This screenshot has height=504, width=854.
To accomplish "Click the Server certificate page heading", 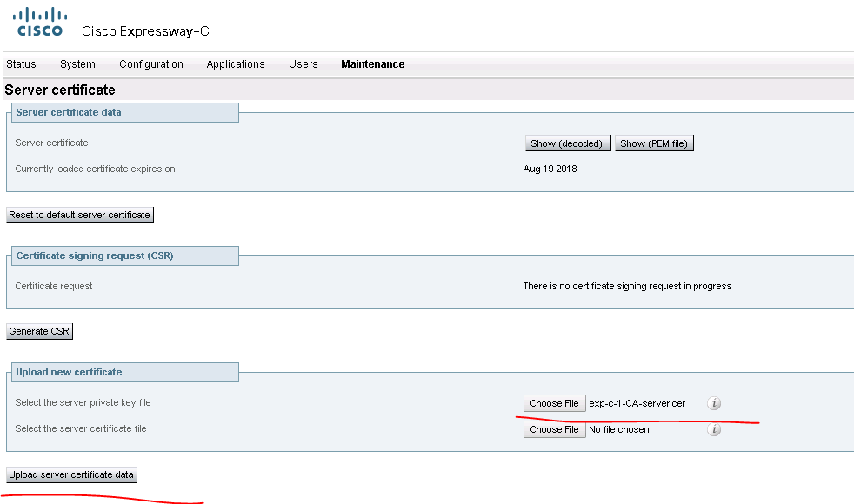I will [60, 90].
